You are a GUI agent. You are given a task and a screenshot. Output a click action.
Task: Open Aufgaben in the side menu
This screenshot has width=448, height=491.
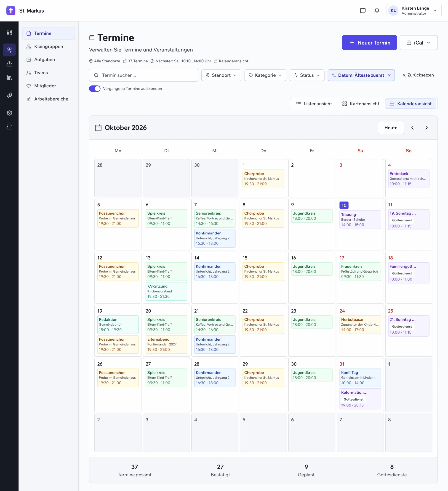pos(48,60)
